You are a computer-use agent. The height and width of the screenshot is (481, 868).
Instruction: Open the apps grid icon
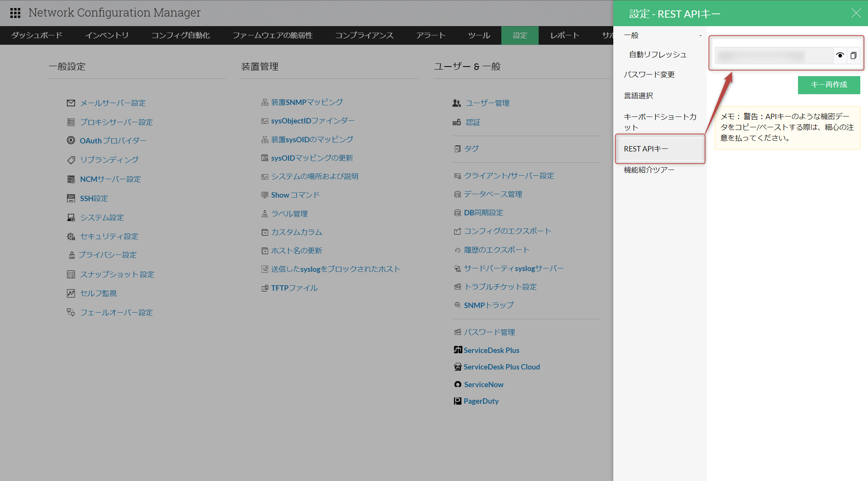click(x=15, y=13)
